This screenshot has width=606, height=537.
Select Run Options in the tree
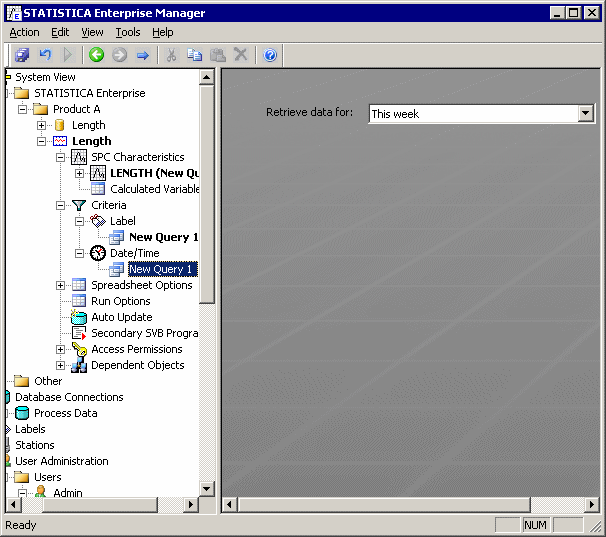pos(120,301)
